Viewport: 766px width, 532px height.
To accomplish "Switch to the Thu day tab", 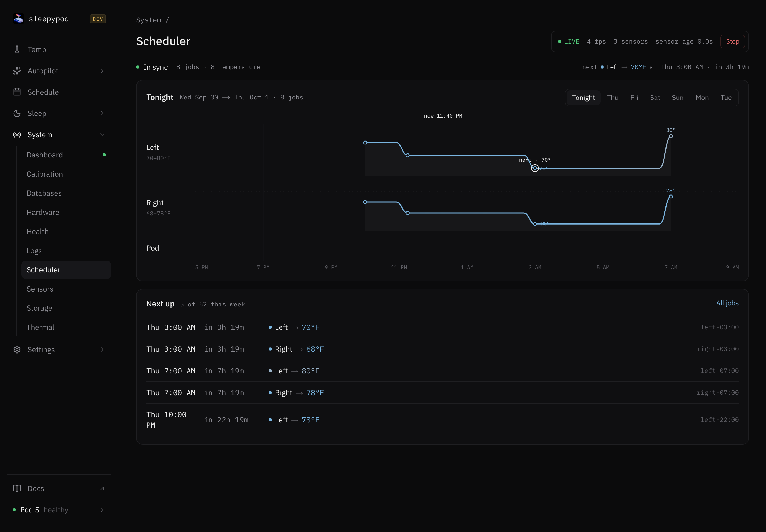I will 612,98.
